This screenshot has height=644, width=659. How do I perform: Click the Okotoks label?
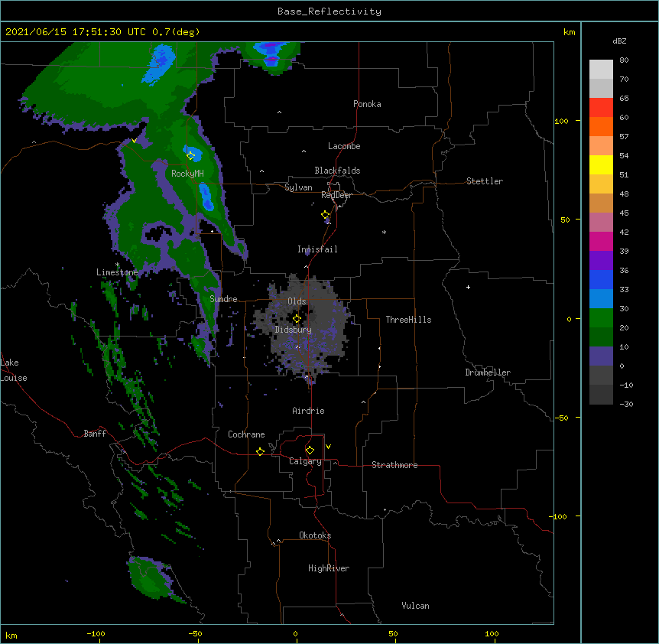(315, 535)
